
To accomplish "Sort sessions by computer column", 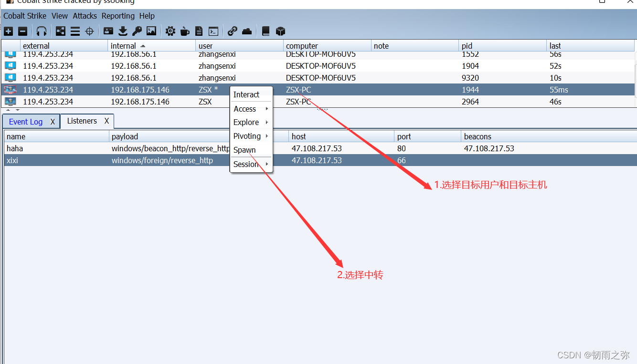I will pos(328,46).
